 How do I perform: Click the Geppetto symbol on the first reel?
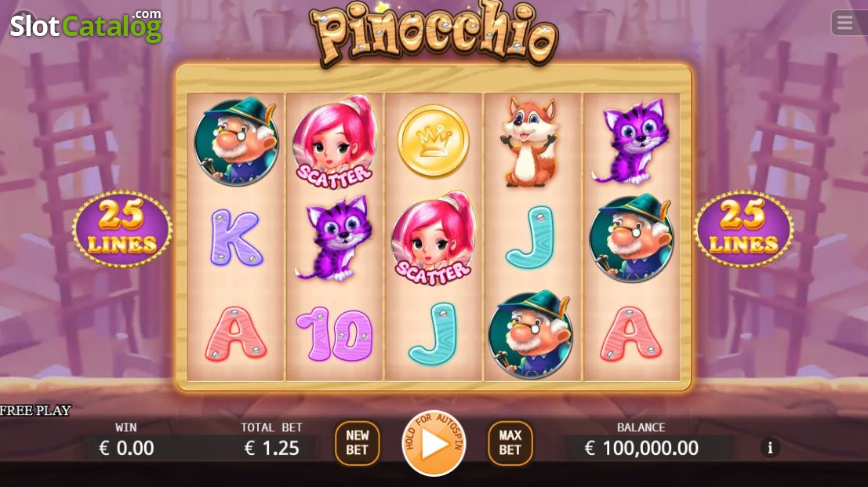(236, 141)
